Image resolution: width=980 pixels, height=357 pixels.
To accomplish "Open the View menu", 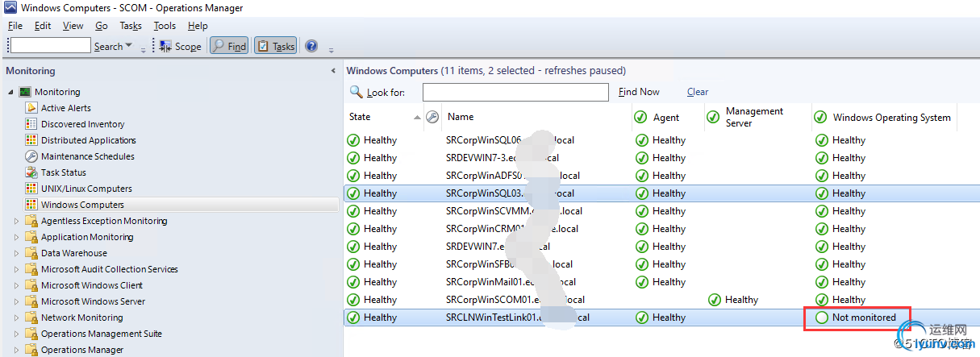I will coord(73,26).
